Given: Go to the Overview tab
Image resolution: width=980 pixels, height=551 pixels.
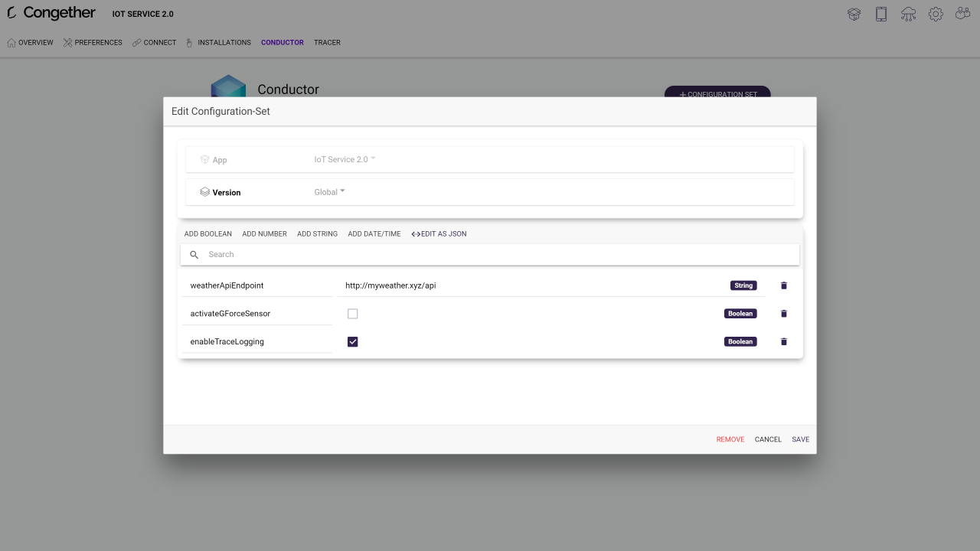Looking at the screenshot, I should [x=30, y=43].
